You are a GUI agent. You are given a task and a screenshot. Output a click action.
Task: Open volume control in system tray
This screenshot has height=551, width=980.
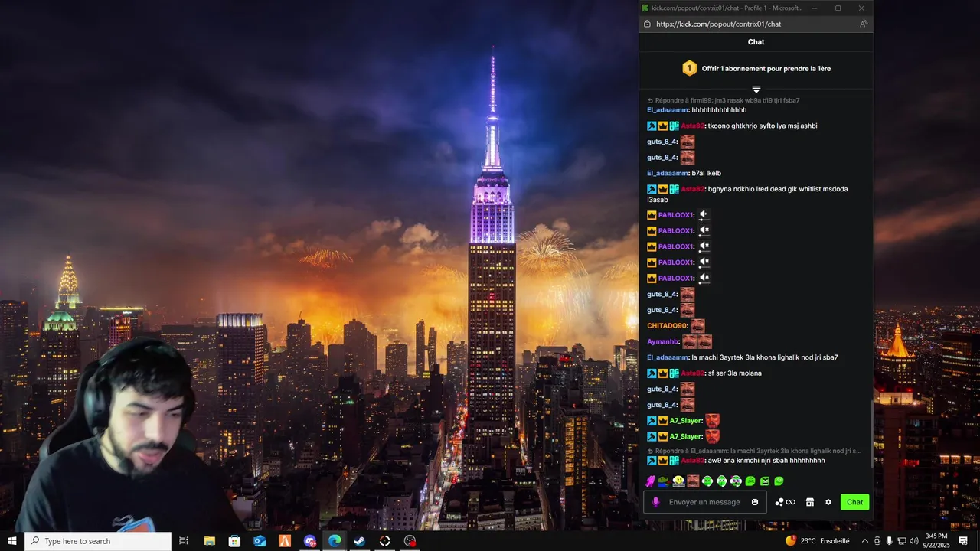tap(913, 541)
